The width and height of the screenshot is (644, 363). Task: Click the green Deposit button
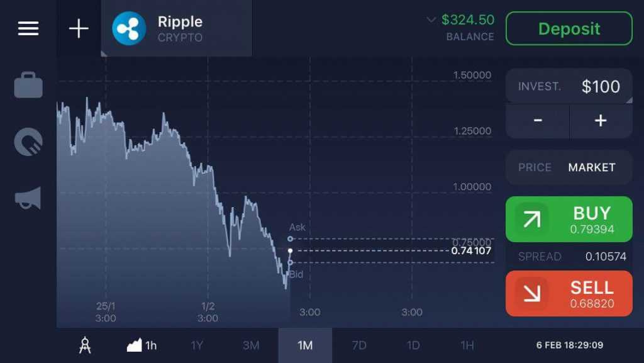pos(569,28)
